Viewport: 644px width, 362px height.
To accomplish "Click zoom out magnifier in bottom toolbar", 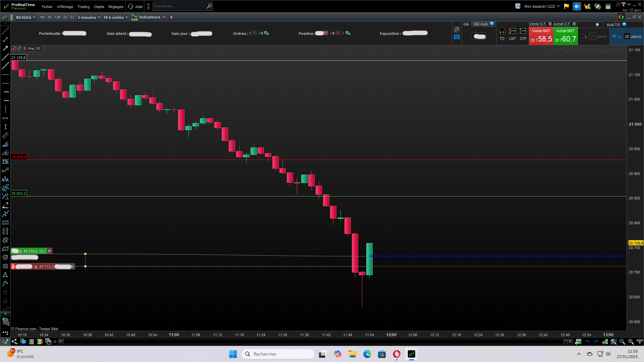I will click(x=622, y=342).
